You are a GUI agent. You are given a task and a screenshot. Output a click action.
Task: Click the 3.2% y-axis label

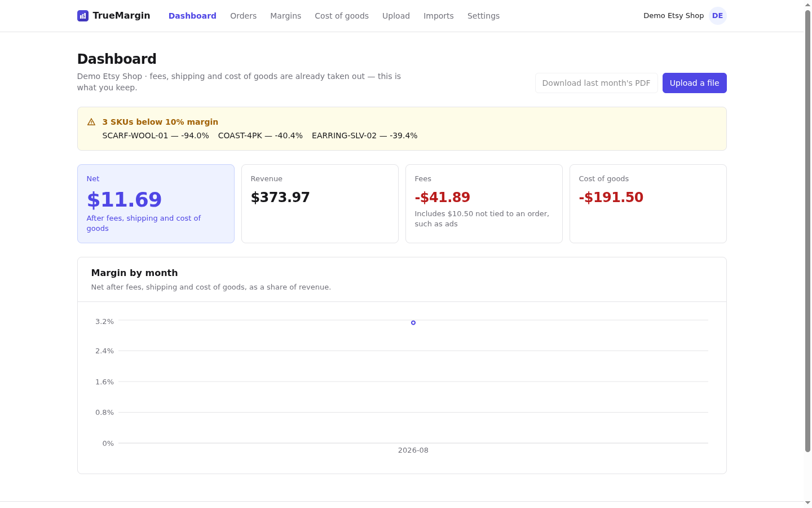[104, 322]
